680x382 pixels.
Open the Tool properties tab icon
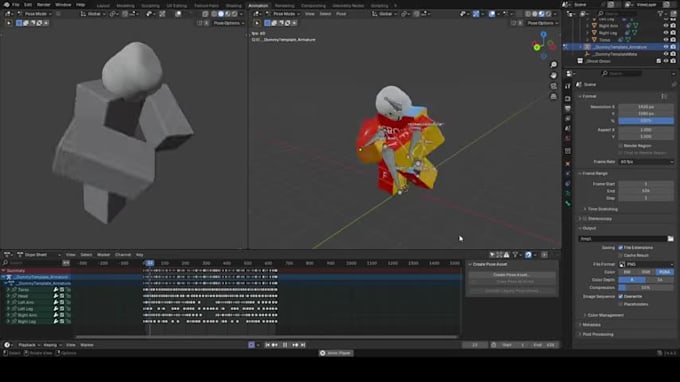(x=568, y=86)
